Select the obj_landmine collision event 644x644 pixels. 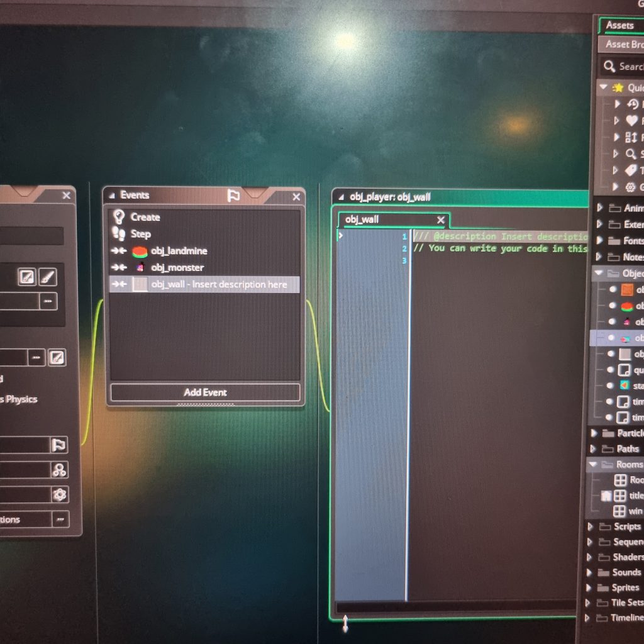[179, 251]
